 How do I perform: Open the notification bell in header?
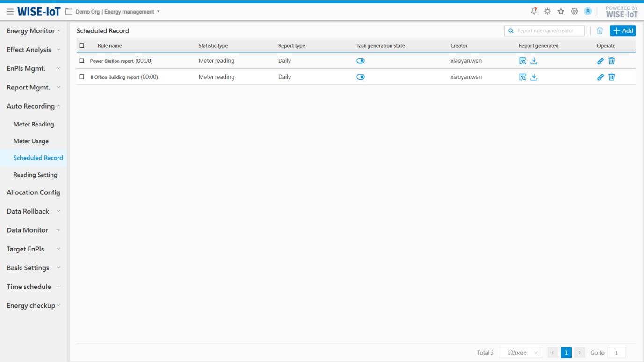point(534,11)
